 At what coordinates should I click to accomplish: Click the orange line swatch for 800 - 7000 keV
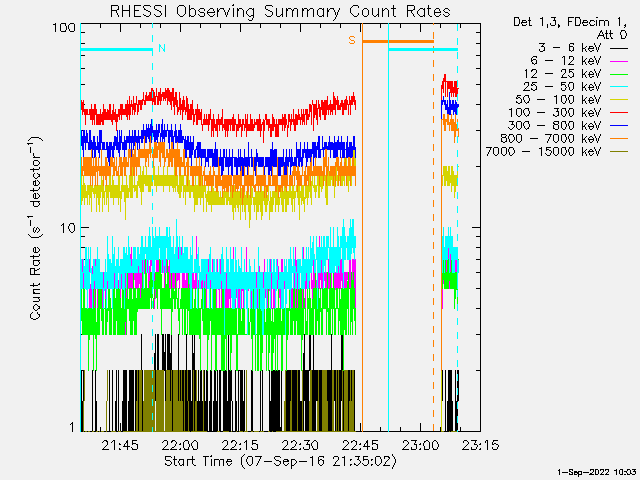point(619,139)
